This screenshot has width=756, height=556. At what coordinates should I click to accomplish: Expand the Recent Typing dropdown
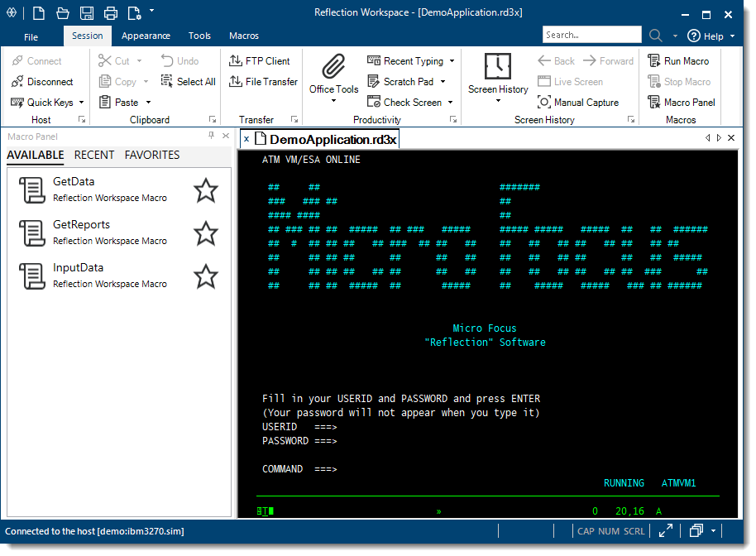pos(452,61)
